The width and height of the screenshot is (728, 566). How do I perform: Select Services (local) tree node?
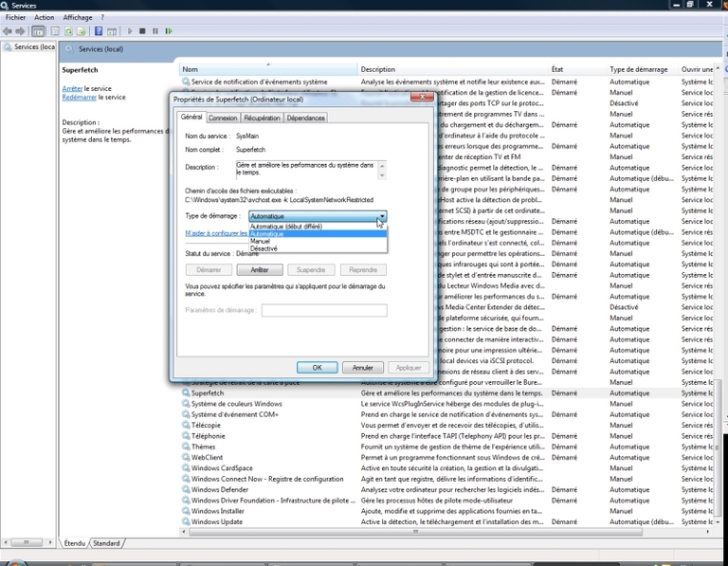28,46
